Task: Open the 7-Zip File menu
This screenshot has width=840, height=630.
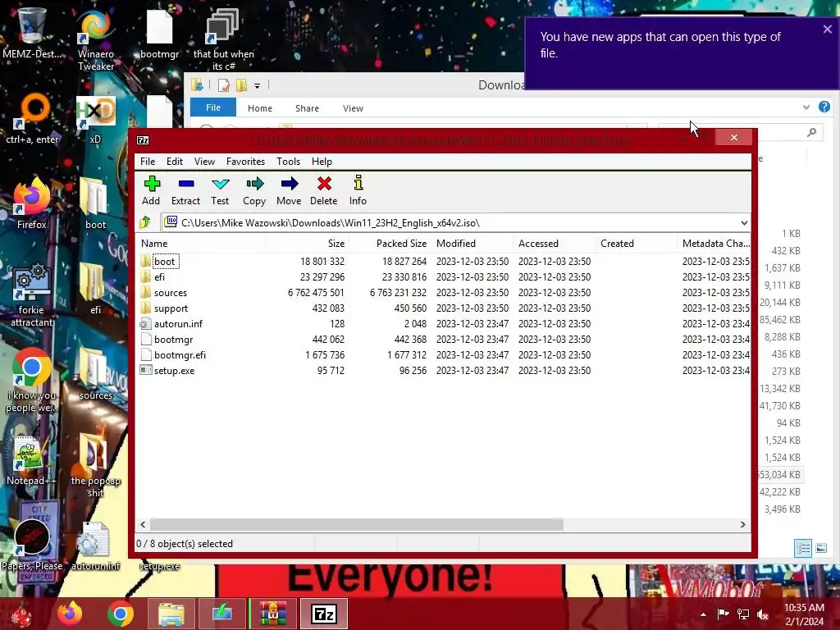Action: pyautogui.click(x=148, y=162)
